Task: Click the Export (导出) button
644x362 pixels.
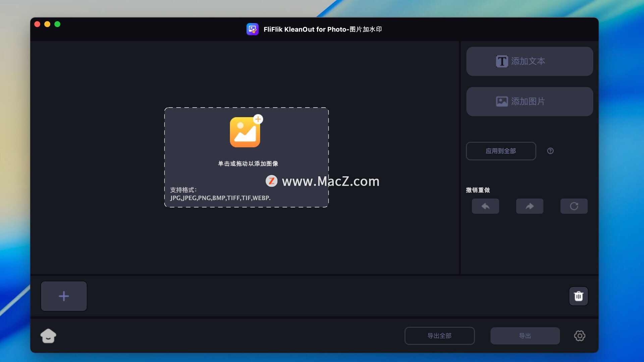Action: [x=525, y=336]
